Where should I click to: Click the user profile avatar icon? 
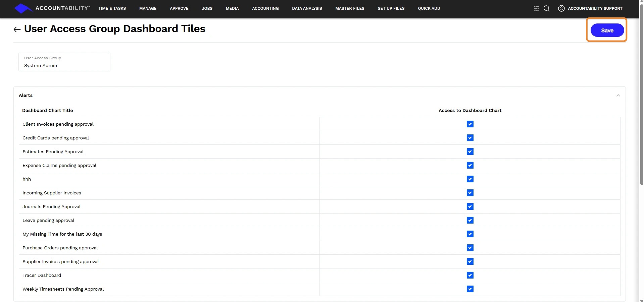pos(561,8)
